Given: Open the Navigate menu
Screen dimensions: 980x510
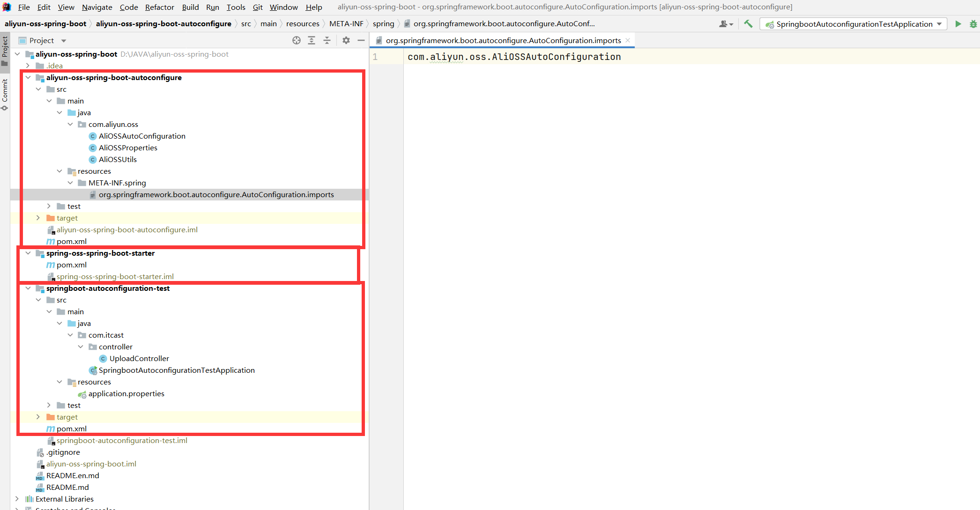Looking at the screenshot, I should 97,7.
